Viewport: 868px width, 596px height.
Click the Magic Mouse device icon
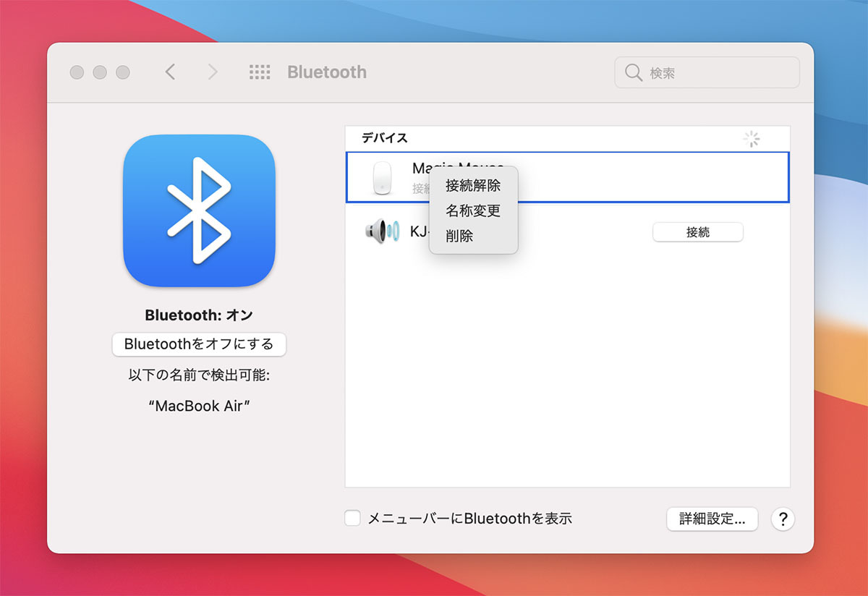click(382, 178)
